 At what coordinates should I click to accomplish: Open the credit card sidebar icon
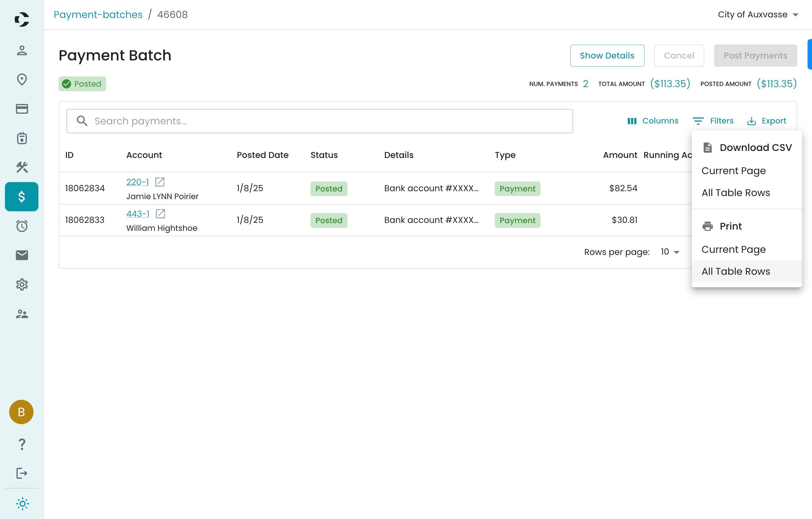[22, 109]
